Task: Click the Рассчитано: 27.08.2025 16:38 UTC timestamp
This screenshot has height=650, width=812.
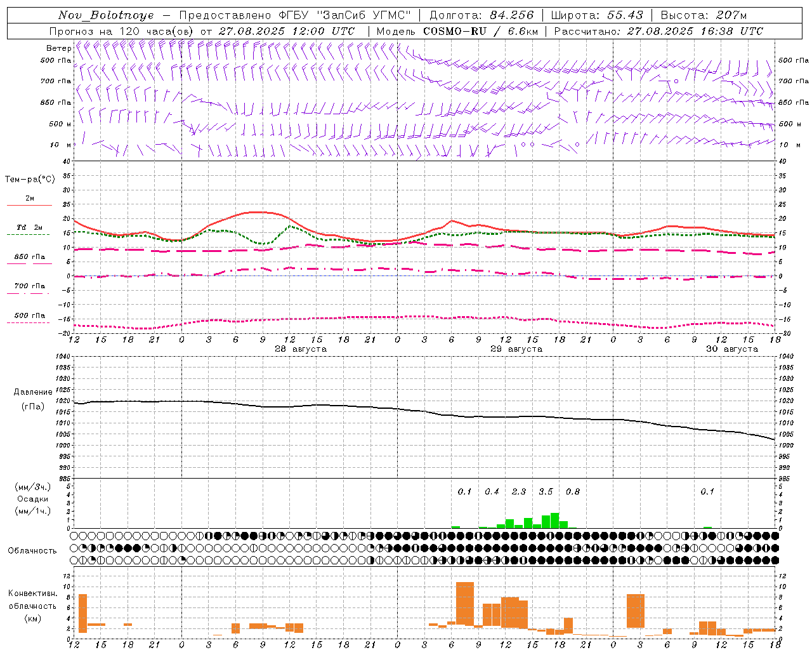Action: [658, 31]
